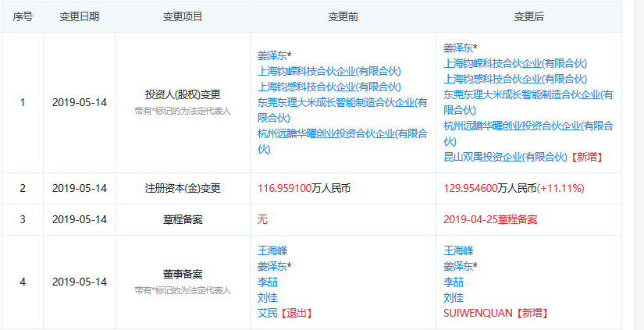644x330 pixels.
Task: Select the 2019-04-25章程备案 entry
Action: click(490, 219)
